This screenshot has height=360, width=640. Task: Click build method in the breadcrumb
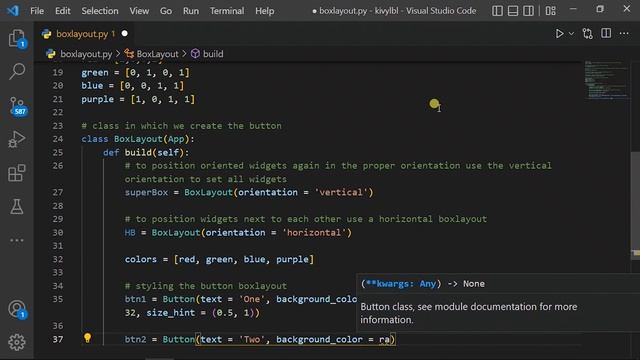pos(213,54)
